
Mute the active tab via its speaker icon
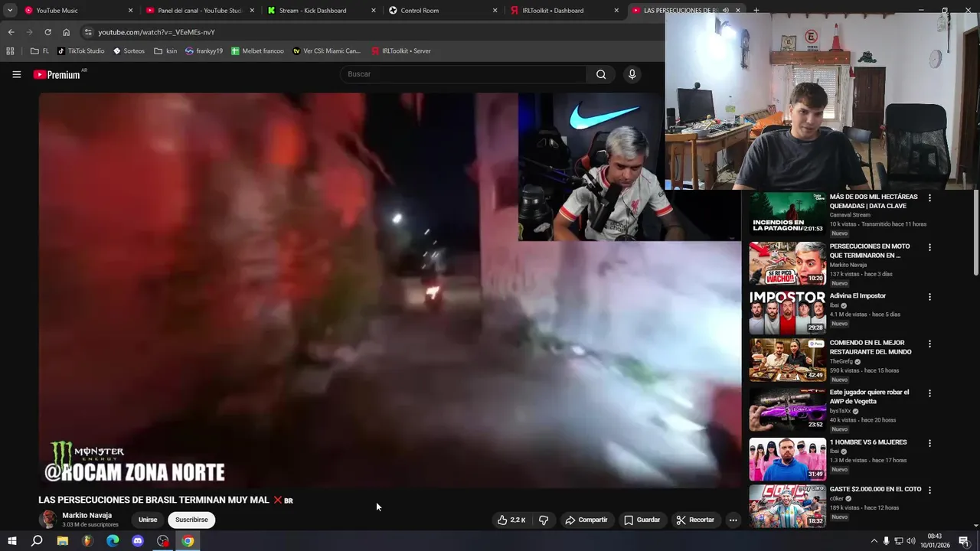click(725, 11)
